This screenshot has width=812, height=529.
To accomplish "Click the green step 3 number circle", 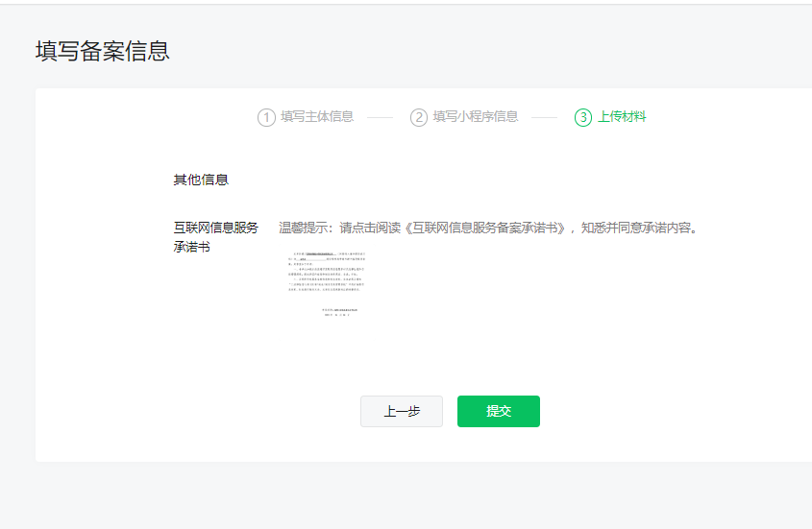I will [583, 117].
